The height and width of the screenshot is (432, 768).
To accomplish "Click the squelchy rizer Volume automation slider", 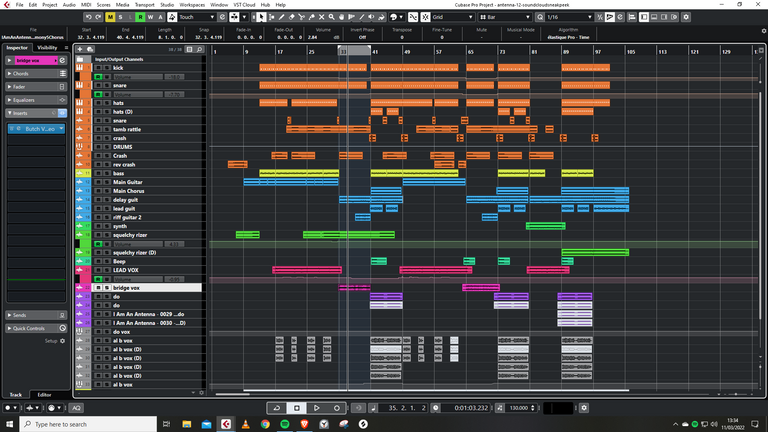I will coord(138,244).
